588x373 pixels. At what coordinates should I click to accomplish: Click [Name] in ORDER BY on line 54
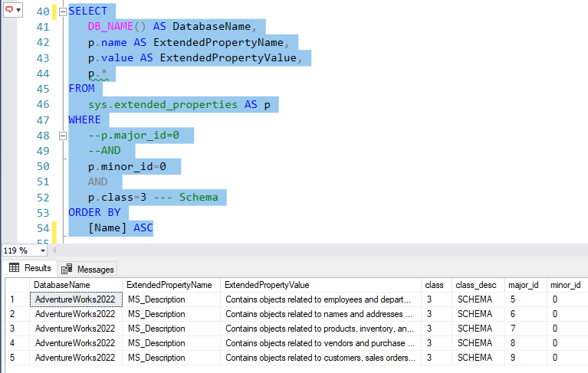[x=107, y=228]
